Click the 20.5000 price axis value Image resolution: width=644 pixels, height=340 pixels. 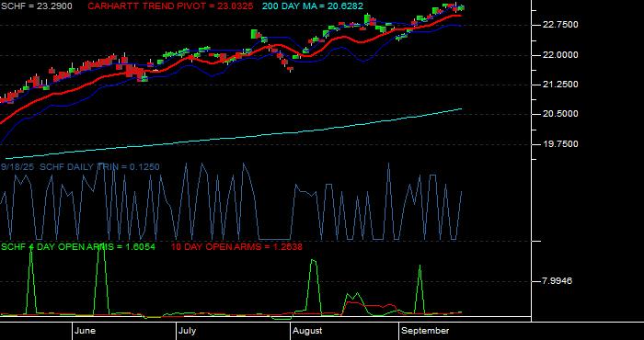pyautogui.click(x=560, y=114)
